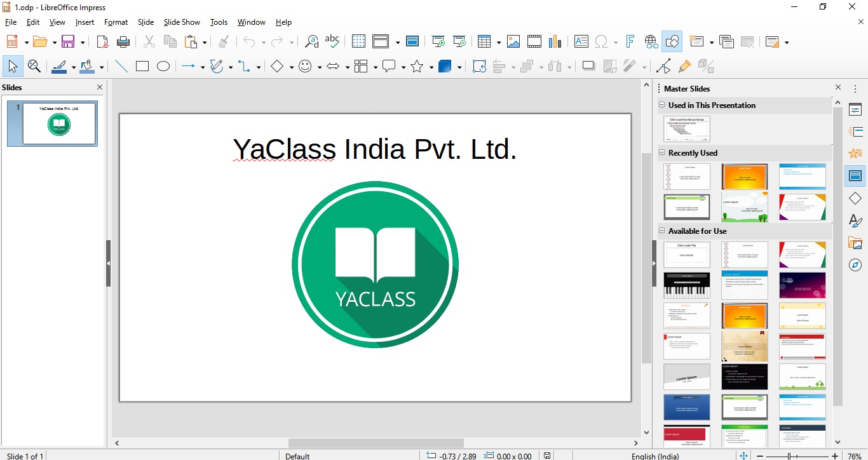Toggle the Shadow effect button
Viewport: 868px width, 460px height.
[588, 66]
